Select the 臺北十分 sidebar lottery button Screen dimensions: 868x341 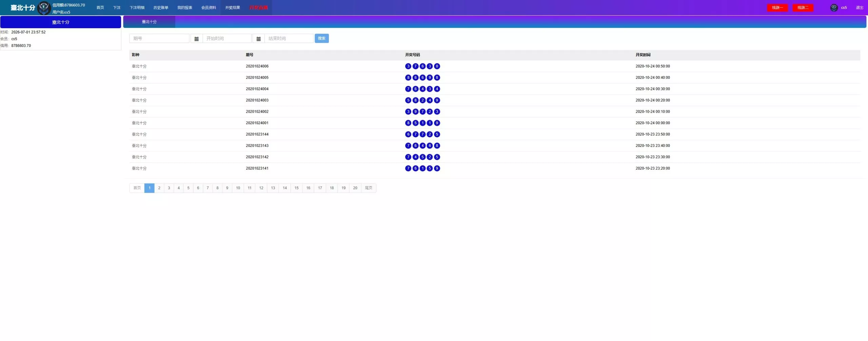61,22
